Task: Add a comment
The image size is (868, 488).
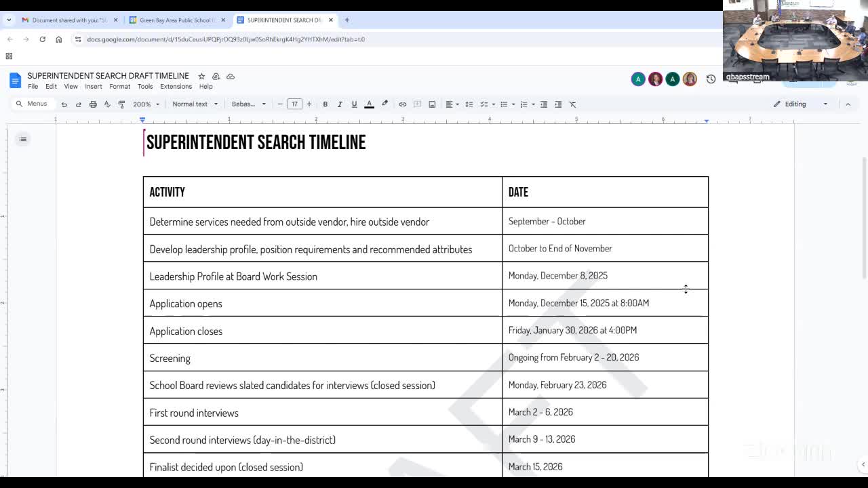Action: (x=417, y=104)
